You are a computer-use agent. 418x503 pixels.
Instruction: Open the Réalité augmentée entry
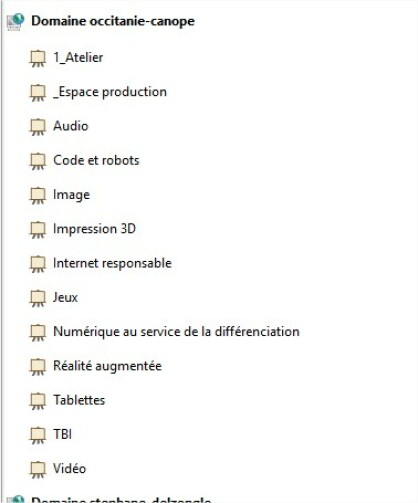point(107,366)
